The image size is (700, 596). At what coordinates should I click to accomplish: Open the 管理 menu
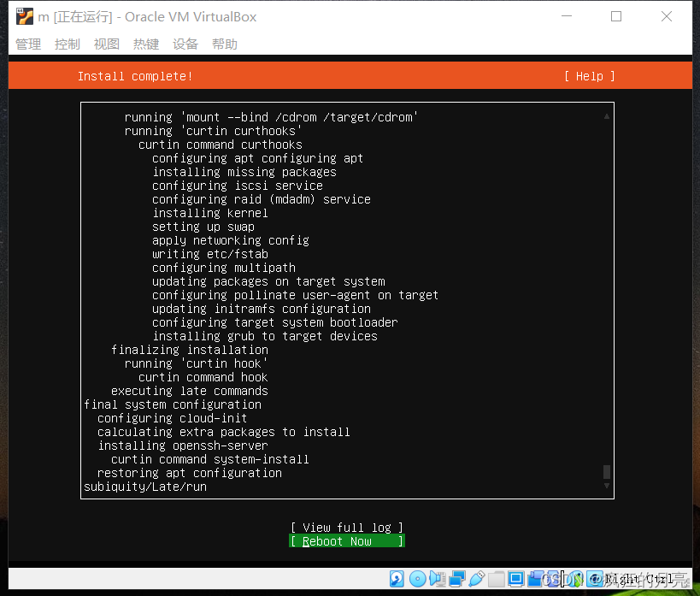coord(27,44)
